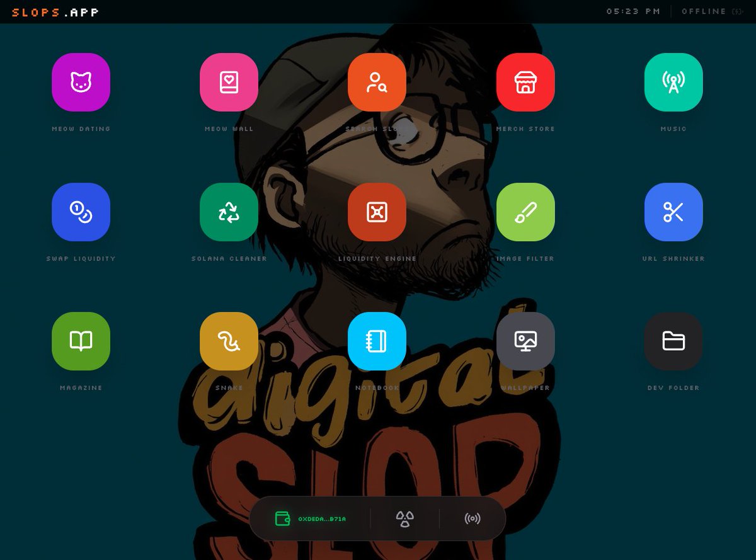Open the Wallpaper picture icon
756x560 pixels.
click(525, 341)
